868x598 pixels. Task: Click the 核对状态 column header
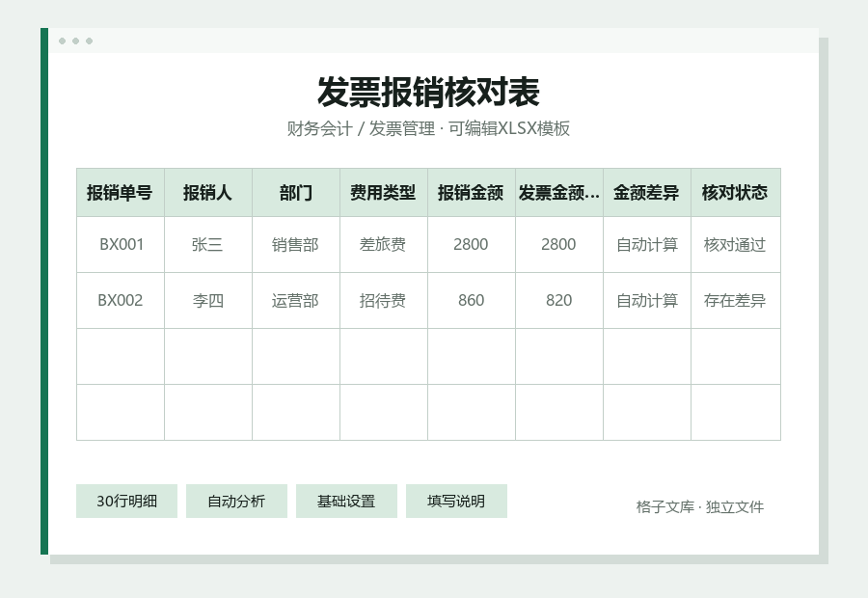tap(736, 193)
